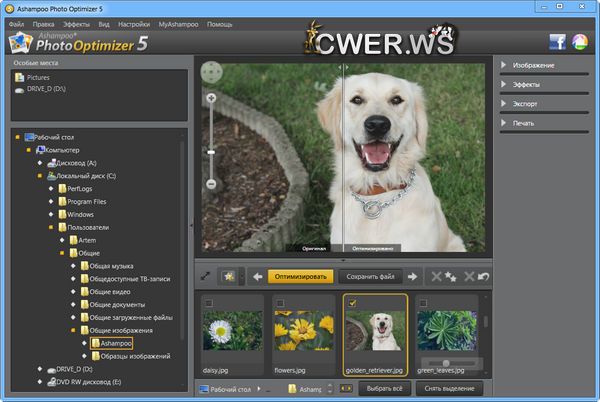Click the zoom out minus icon
This screenshot has width=600, height=402.
click(211, 185)
